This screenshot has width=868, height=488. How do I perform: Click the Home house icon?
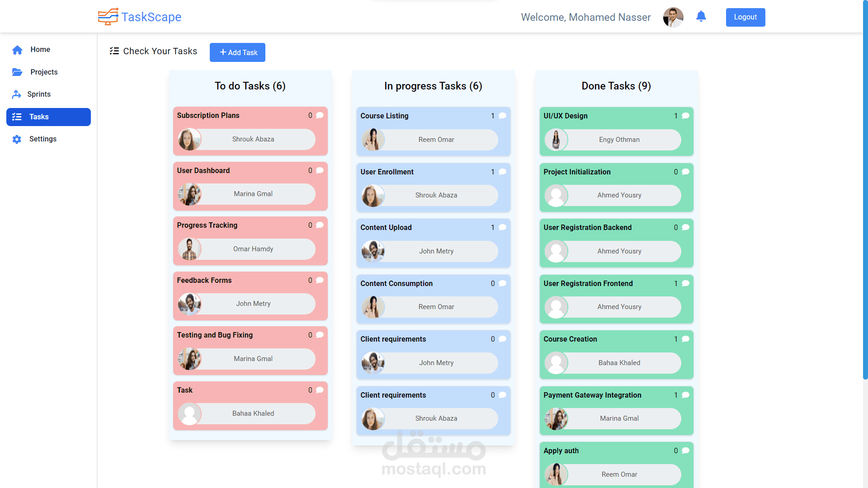(x=17, y=50)
